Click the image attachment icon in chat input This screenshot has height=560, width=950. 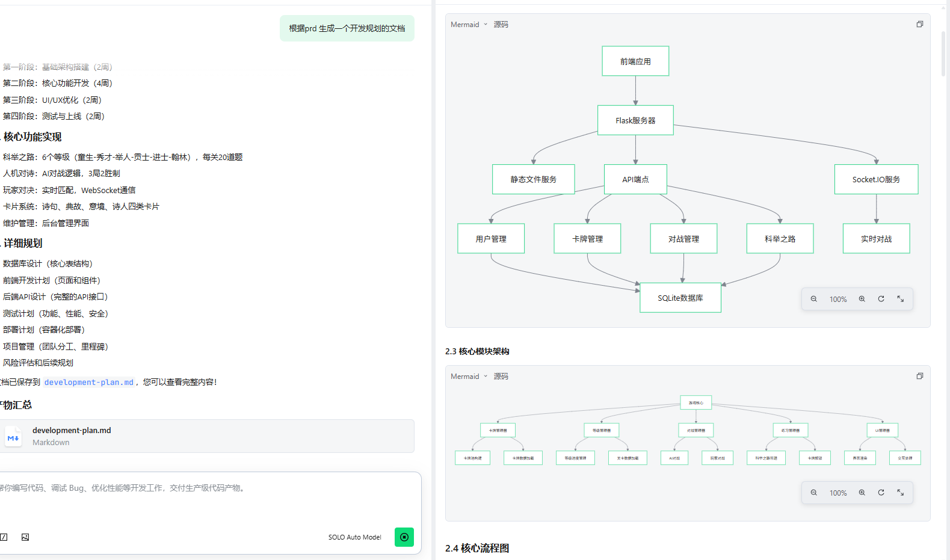[25, 537]
